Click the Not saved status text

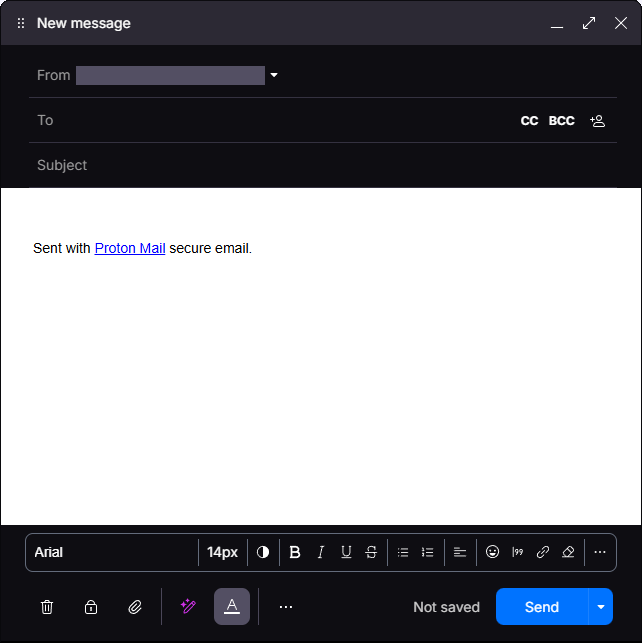point(446,607)
